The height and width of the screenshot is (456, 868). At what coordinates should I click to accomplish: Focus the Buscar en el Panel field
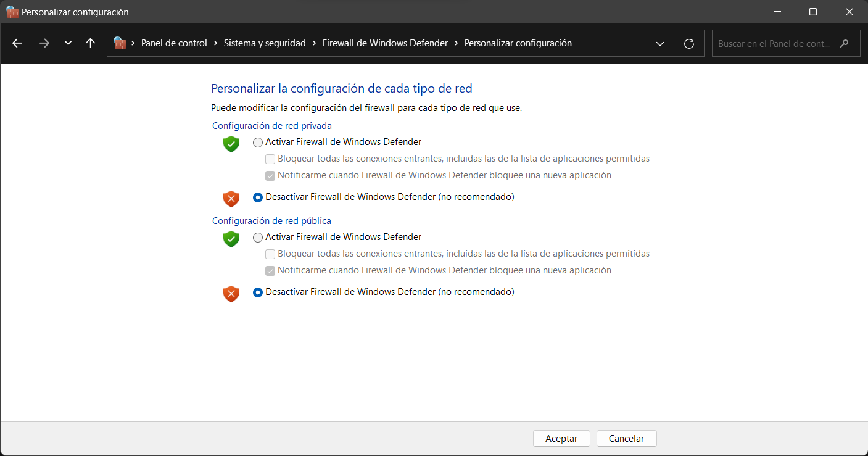(x=786, y=44)
